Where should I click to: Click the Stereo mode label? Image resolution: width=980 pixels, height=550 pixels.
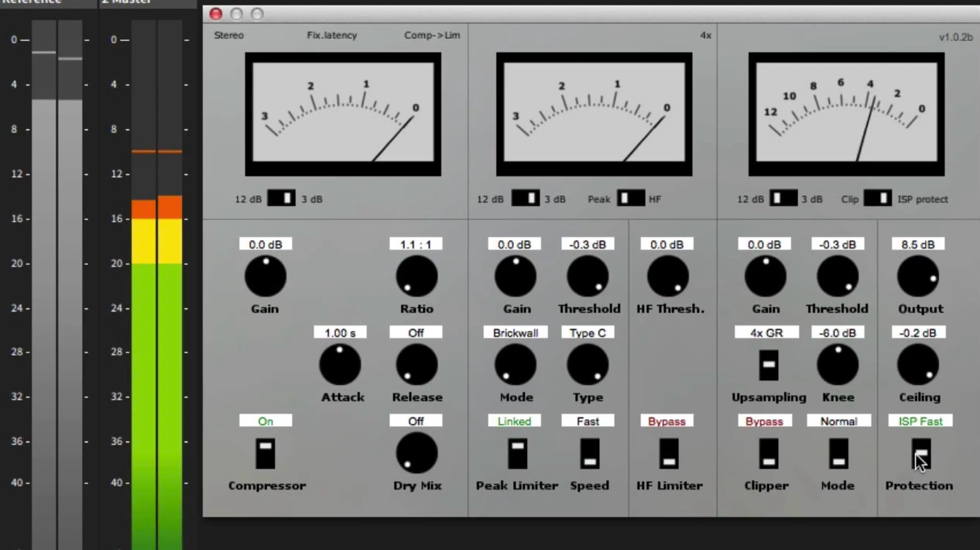click(229, 35)
